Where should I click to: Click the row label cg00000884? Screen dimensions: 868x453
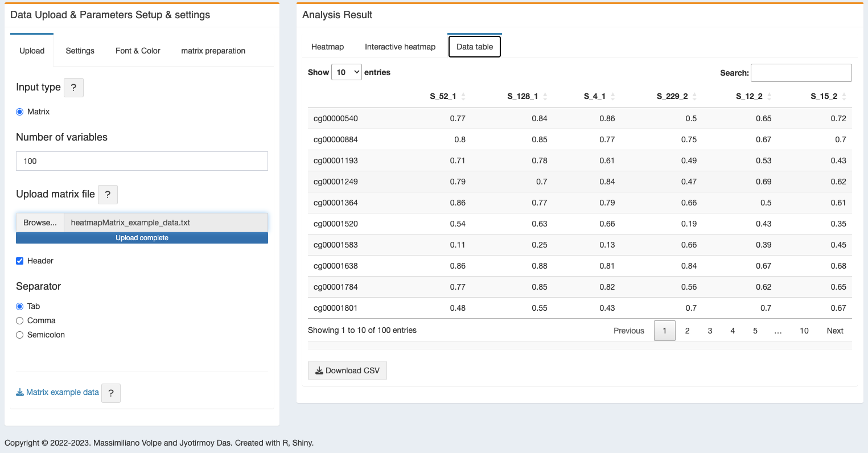pos(336,139)
